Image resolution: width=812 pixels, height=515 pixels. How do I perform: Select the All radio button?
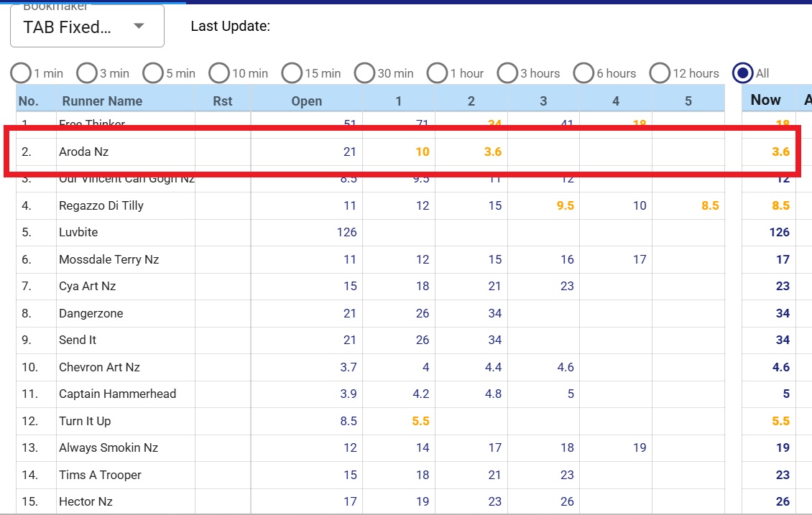pyautogui.click(x=743, y=73)
